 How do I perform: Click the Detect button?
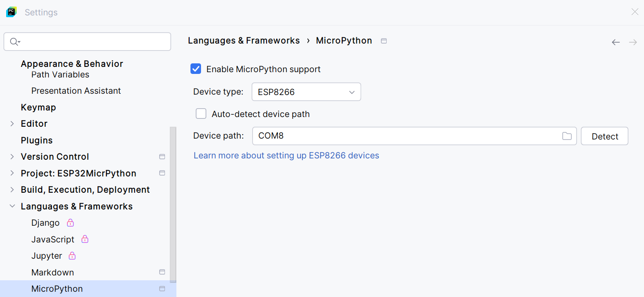tap(604, 136)
